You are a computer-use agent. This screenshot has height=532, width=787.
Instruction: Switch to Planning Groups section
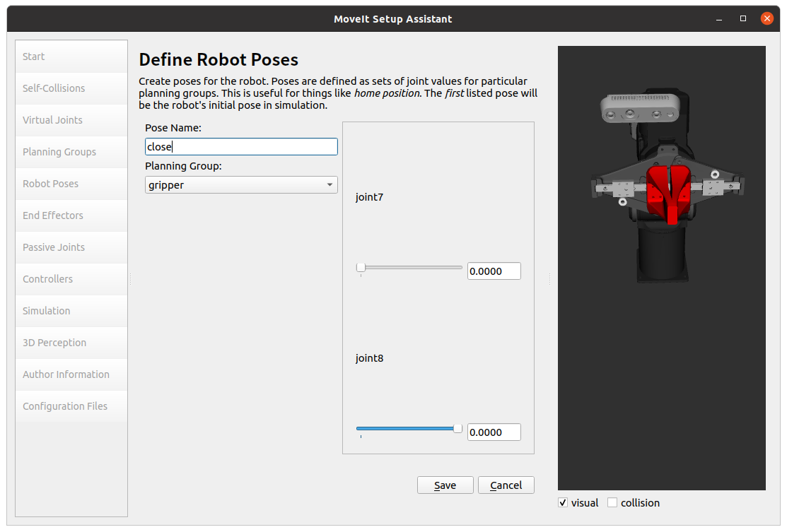[71, 152]
